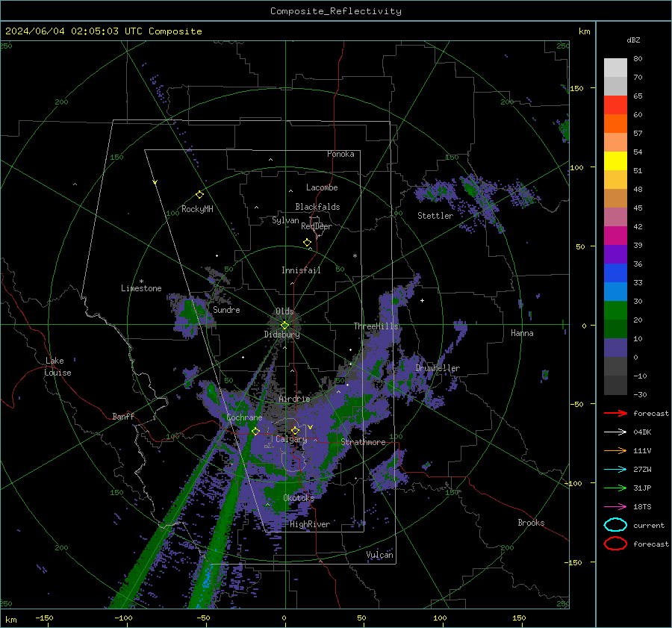Select the bright green 30–20 dBZ swatch
672x628 pixels.
pos(615,311)
